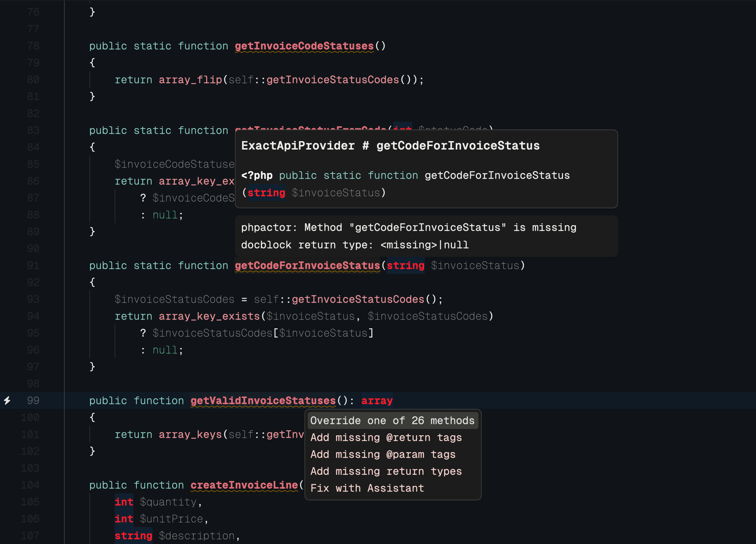The image size is (756, 544).
Task: Click array_flip call on line 80
Action: (190, 80)
